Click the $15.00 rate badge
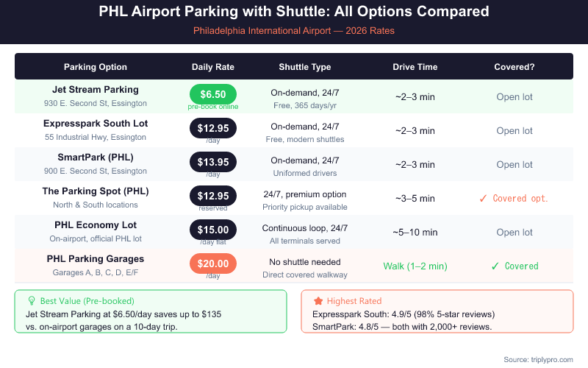Image resolution: width=588 pixels, height=368 pixels. (x=213, y=230)
